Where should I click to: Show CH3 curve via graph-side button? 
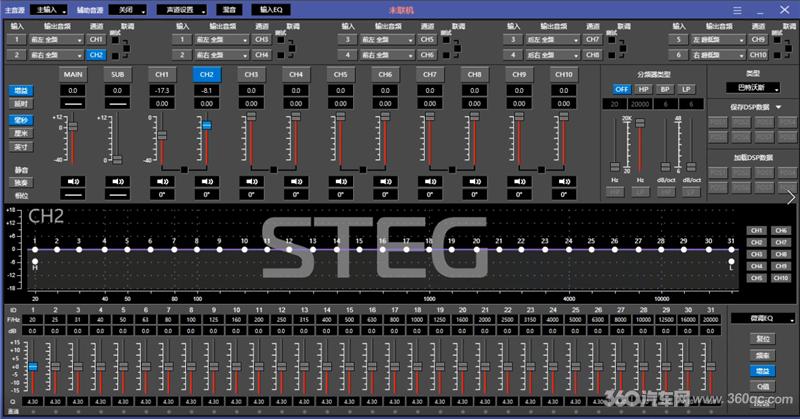pyautogui.click(x=757, y=254)
